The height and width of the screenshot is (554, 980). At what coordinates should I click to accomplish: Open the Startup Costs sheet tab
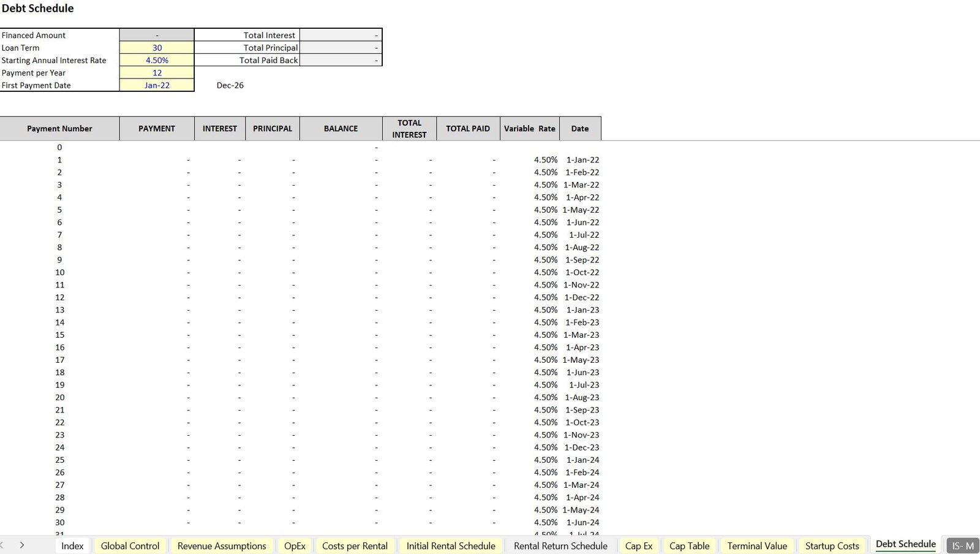tap(832, 546)
